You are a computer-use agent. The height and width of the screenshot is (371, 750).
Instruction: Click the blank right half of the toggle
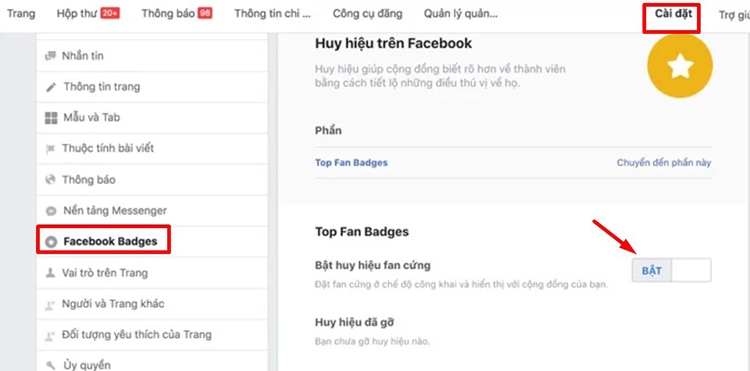[x=692, y=271]
